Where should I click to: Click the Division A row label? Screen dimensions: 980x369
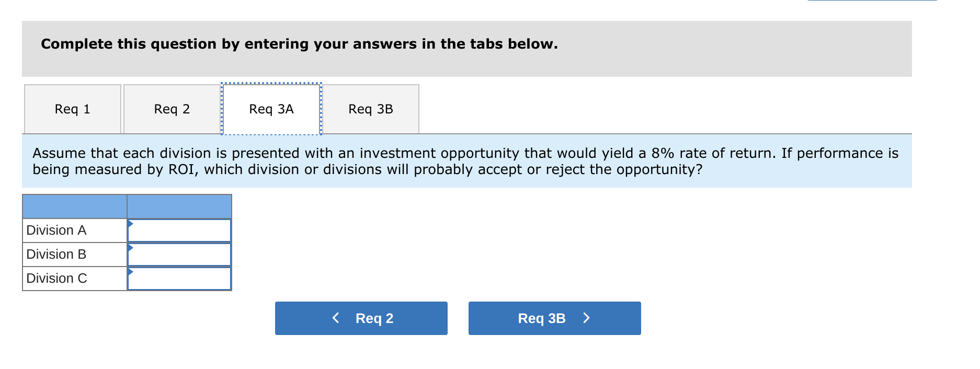[56, 230]
